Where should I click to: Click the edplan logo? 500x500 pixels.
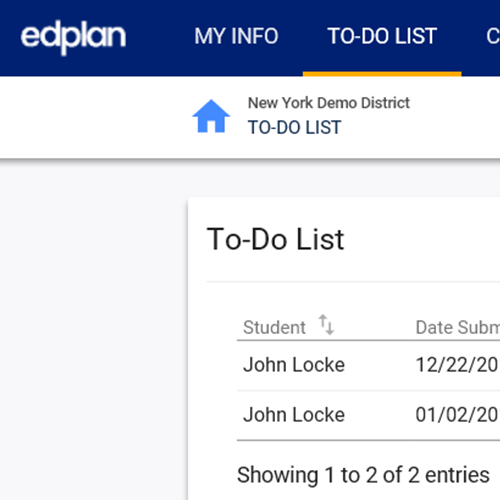click(73, 37)
